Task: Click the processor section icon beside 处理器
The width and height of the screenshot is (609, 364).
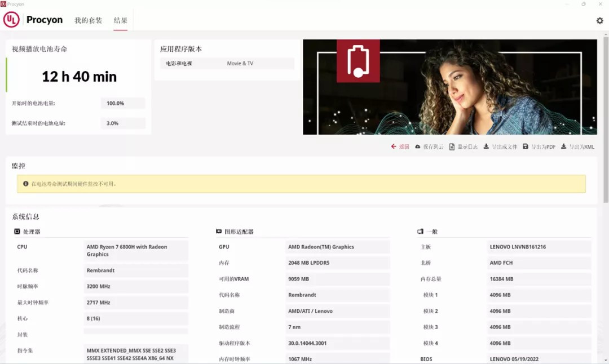Action: 17,232
